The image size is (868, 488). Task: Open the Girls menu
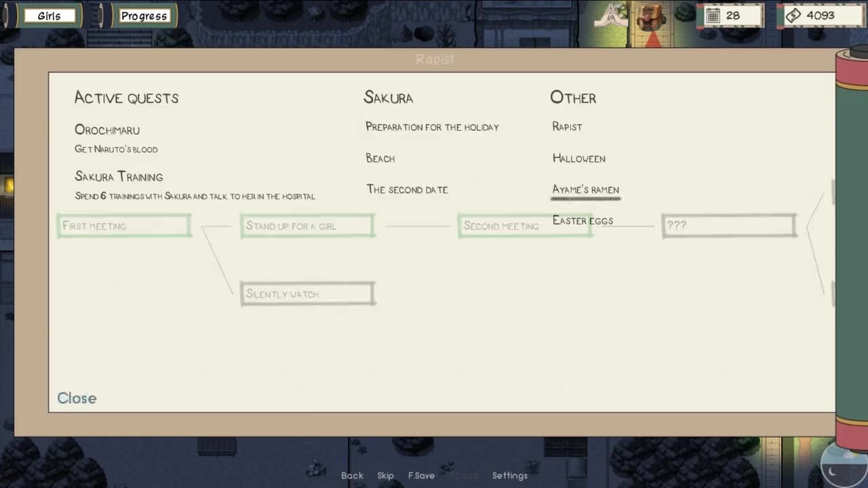[49, 16]
